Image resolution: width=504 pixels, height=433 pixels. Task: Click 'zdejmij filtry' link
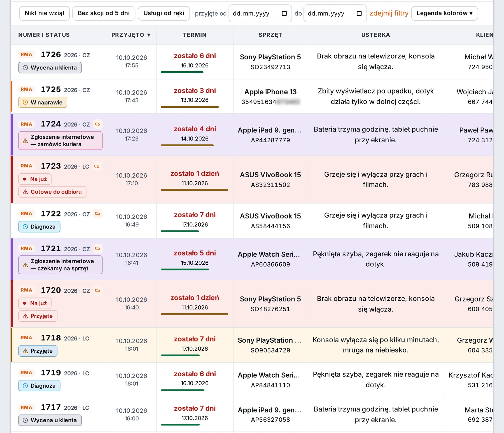pos(389,13)
